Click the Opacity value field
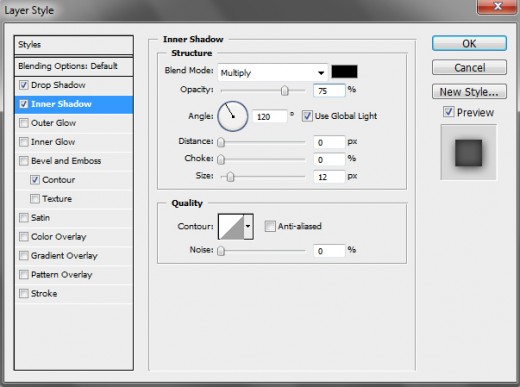 [x=329, y=91]
